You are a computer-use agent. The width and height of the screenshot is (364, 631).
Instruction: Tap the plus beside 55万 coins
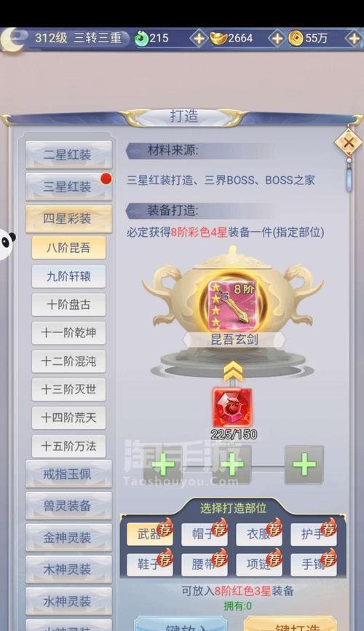354,39
